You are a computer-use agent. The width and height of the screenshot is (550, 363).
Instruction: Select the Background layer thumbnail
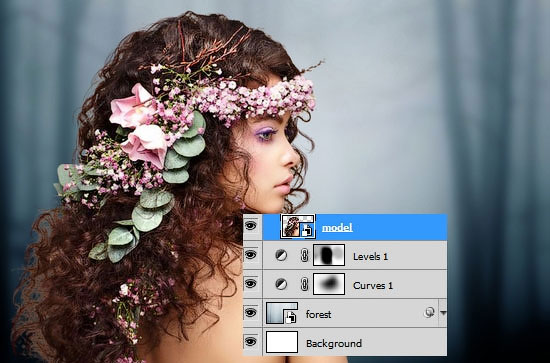tap(282, 342)
